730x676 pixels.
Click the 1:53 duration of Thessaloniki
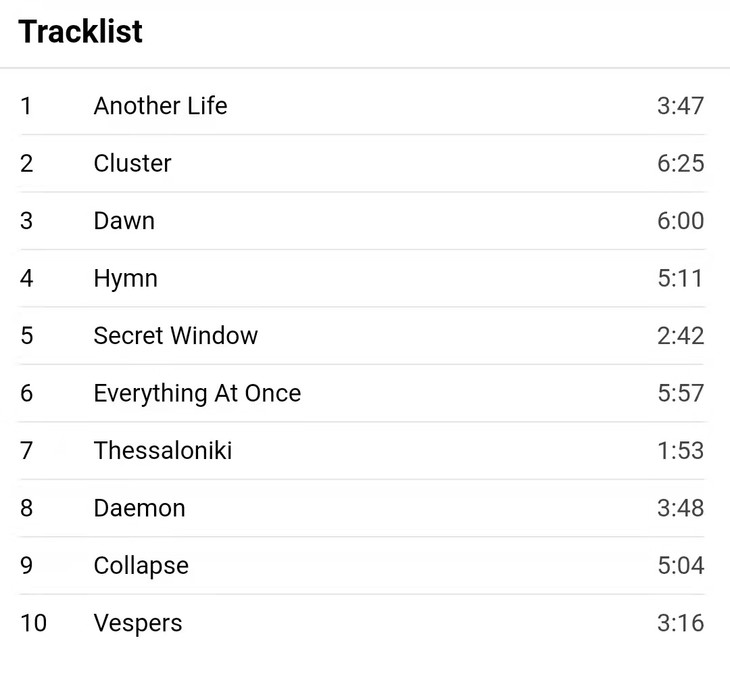pos(680,451)
